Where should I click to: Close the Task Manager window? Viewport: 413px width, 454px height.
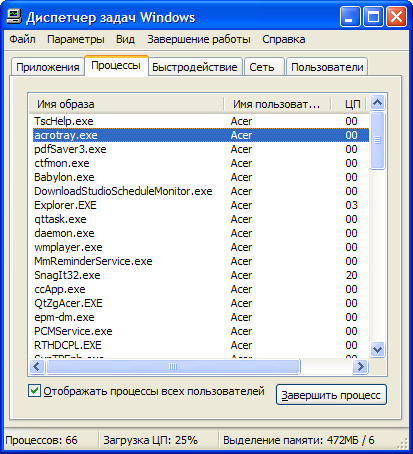[x=396, y=17]
